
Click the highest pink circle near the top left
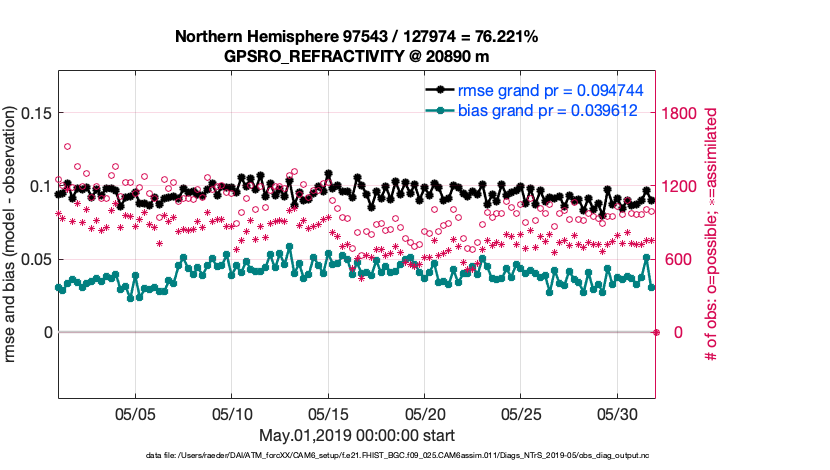pyautogui.click(x=67, y=146)
